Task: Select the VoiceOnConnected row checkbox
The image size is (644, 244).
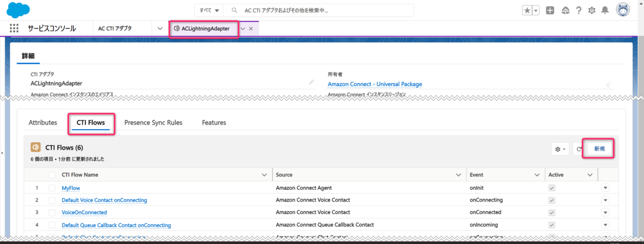Action: tap(52, 212)
